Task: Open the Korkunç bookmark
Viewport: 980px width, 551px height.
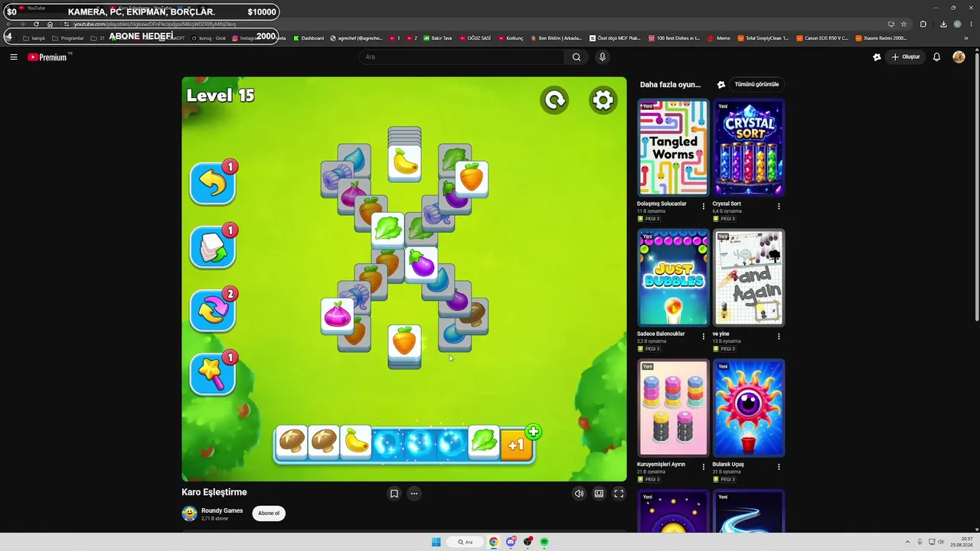Action: (510, 38)
